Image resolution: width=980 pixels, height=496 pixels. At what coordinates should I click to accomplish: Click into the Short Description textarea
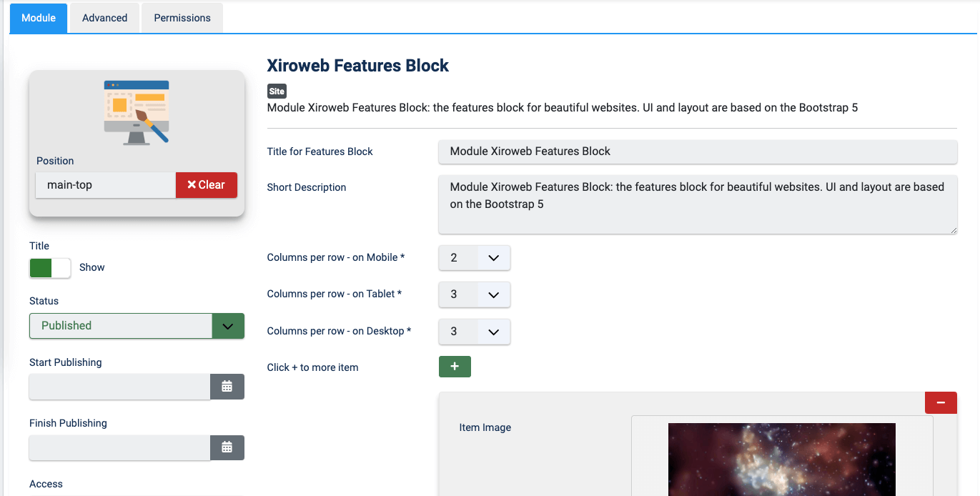[698, 204]
